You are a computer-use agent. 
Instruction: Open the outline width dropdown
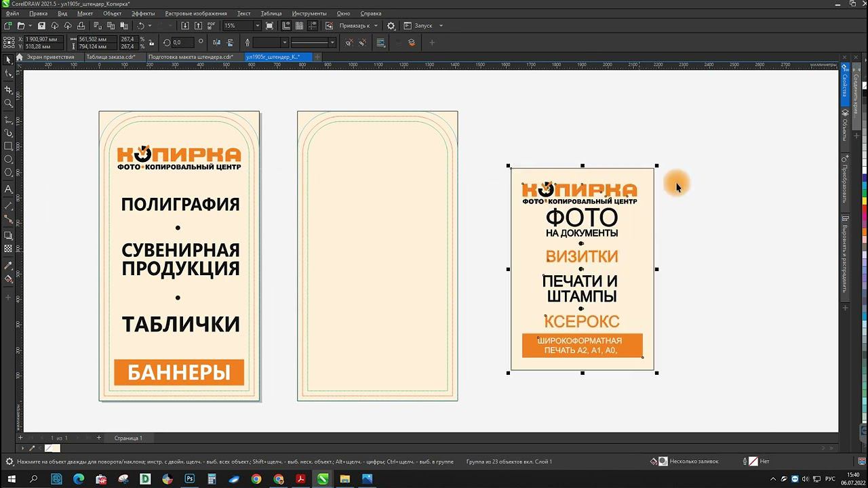pyautogui.click(x=284, y=43)
